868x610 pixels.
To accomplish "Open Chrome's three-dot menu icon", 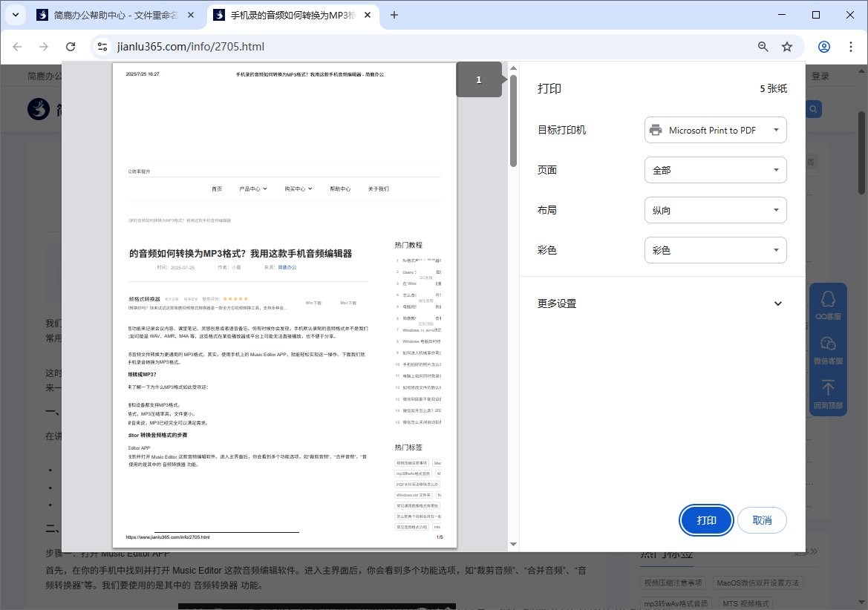I will [x=851, y=46].
